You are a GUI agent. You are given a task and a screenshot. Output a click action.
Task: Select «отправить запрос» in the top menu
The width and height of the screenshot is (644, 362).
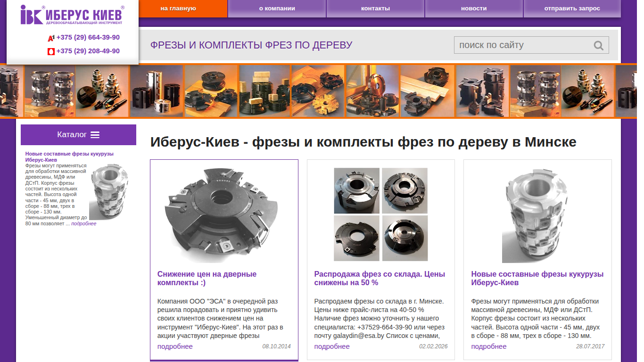point(572,8)
